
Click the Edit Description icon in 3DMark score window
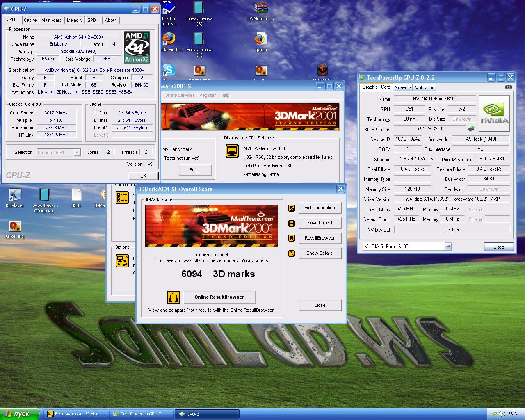[292, 208]
